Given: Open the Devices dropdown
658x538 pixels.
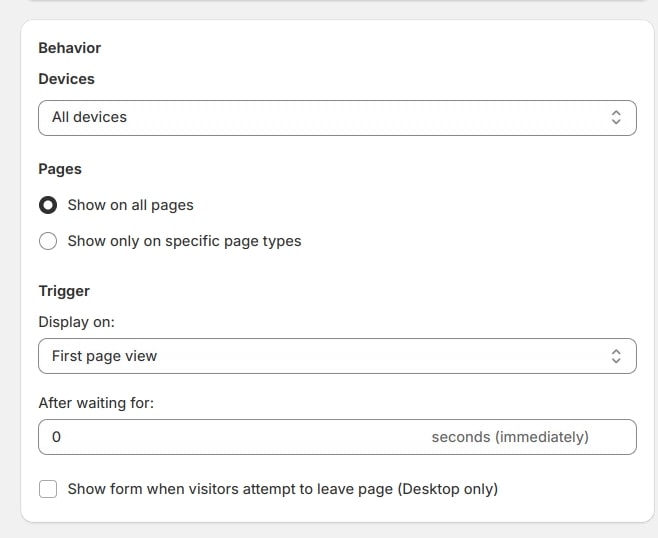Looking at the screenshot, I should coord(336,117).
